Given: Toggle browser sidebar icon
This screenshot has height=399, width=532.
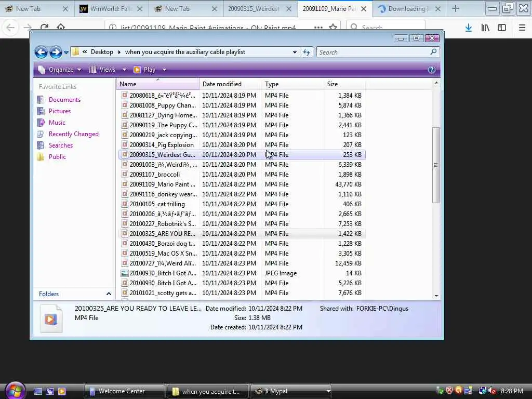Looking at the screenshot, I should pos(502,28).
